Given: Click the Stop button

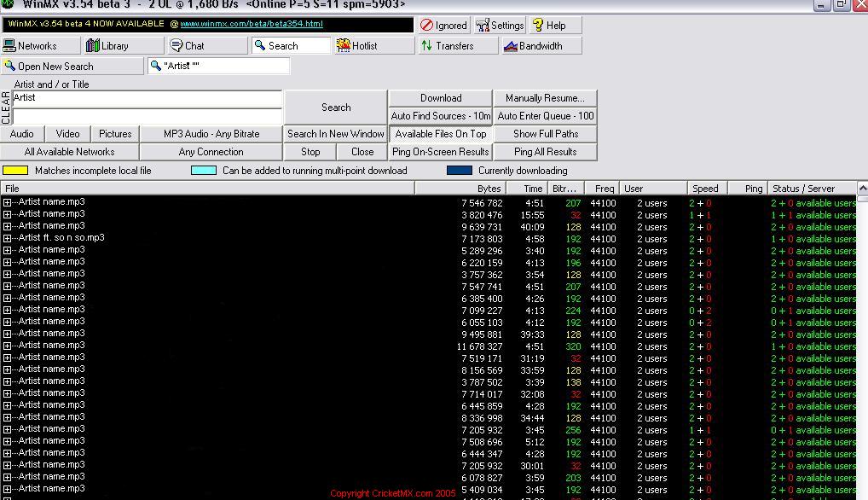Looking at the screenshot, I should point(310,152).
